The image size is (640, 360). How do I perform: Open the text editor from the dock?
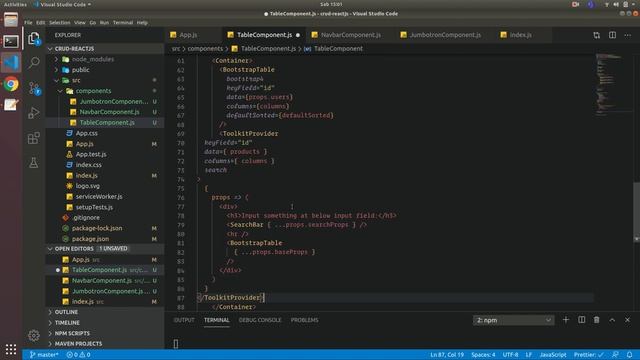coord(11,105)
